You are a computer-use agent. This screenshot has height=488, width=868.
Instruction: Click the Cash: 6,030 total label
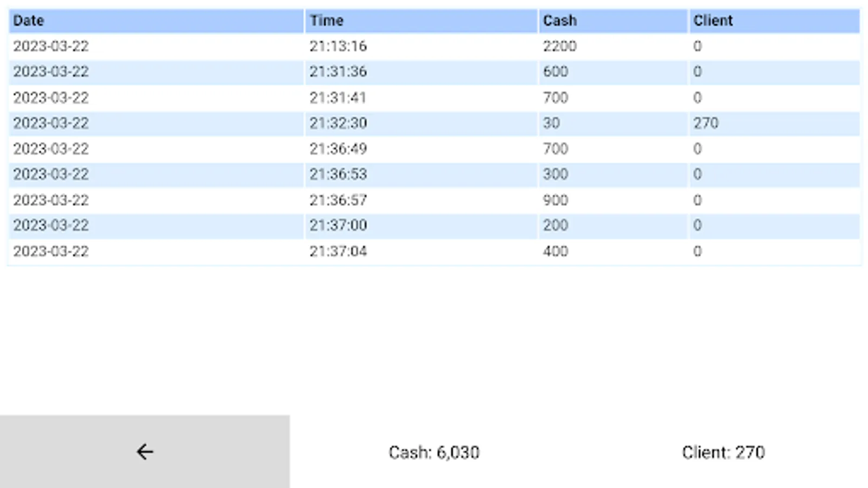(x=434, y=452)
